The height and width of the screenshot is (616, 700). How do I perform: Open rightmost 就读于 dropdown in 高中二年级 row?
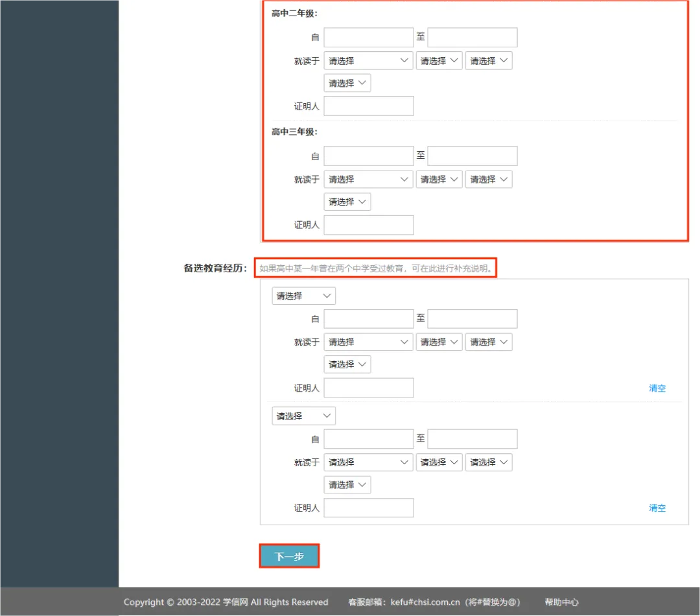tap(489, 61)
